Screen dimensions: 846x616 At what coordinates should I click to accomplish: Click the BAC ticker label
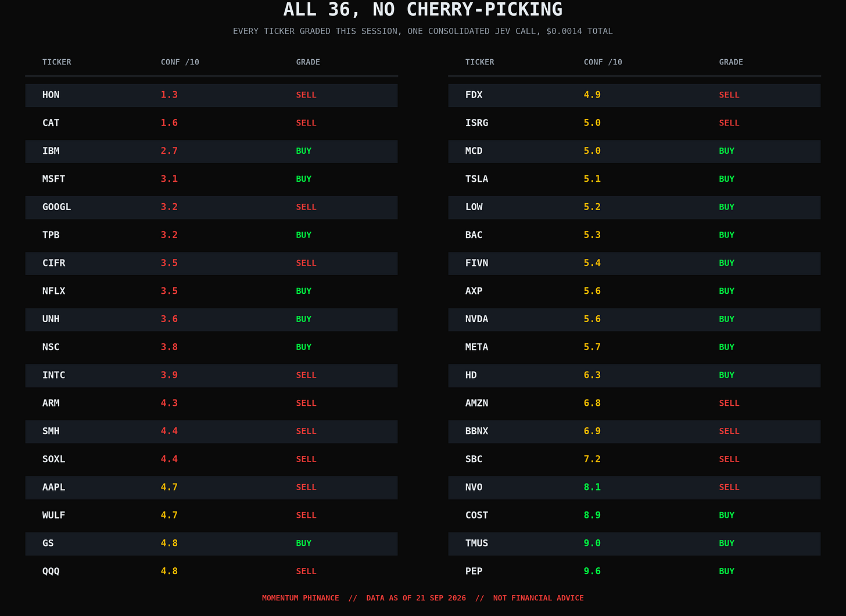click(474, 235)
